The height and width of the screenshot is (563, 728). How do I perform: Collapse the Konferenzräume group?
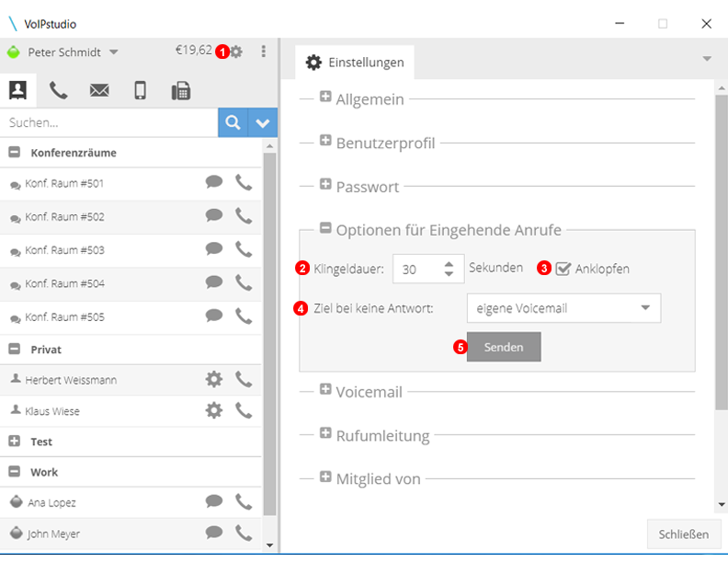(15, 152)
